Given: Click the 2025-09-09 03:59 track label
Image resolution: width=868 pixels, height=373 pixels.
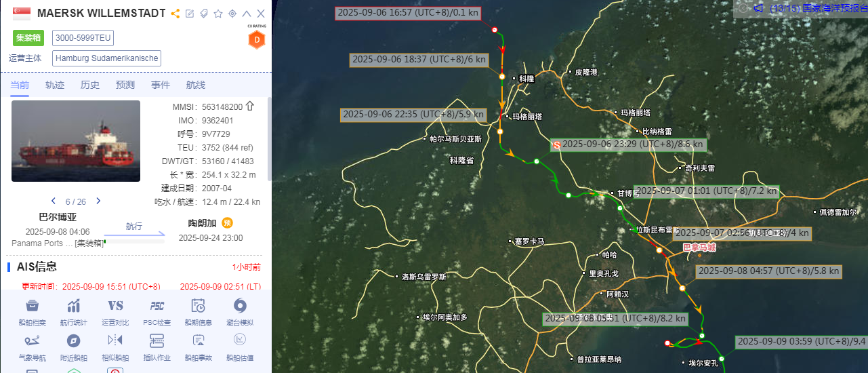Looking at the screenshot, I should [x=801, y=341].
